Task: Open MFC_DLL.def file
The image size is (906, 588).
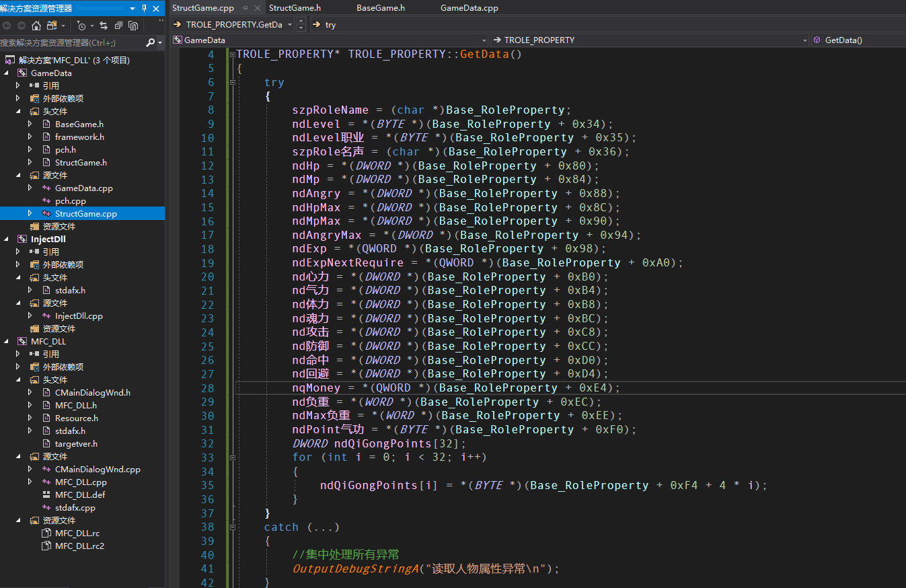Action: [80, 494]
